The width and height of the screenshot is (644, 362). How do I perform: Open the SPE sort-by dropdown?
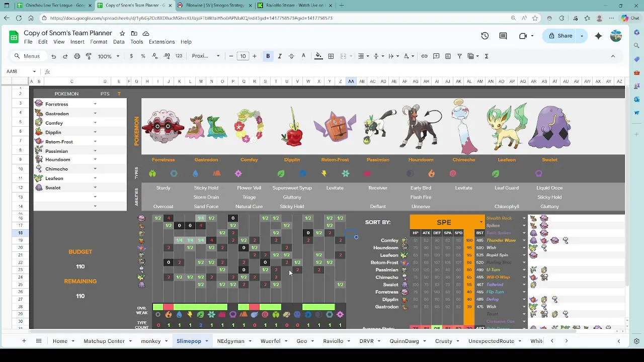(x=481, y=222)
